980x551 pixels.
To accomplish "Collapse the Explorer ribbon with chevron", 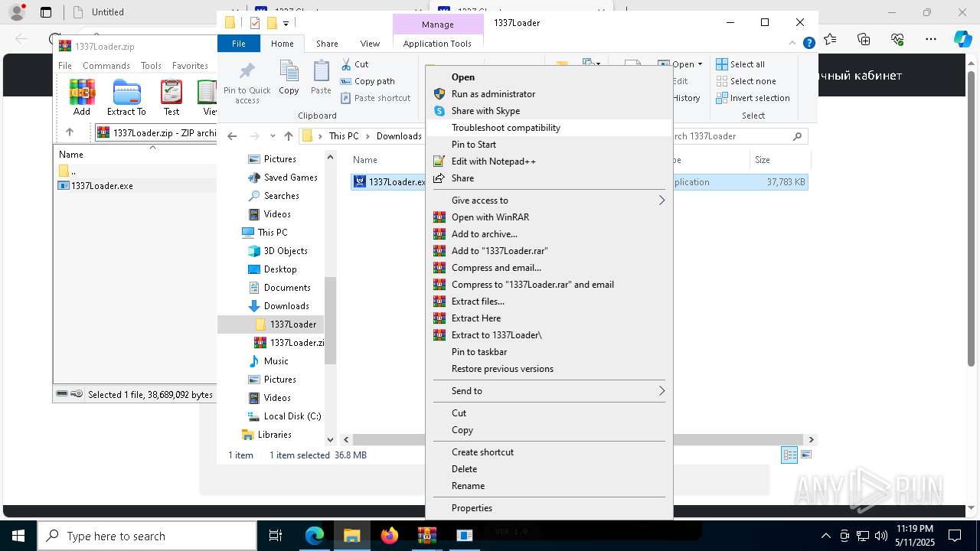I will coord(793,44).
